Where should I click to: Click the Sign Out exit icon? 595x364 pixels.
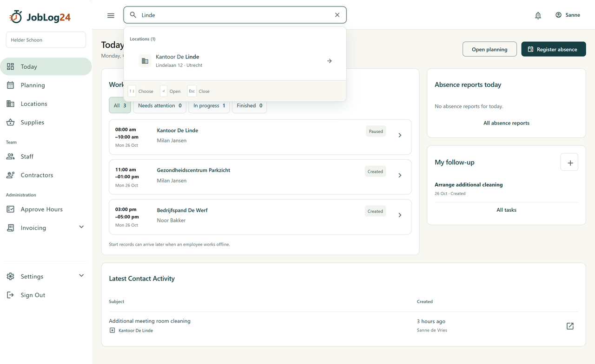coord(10,295)
